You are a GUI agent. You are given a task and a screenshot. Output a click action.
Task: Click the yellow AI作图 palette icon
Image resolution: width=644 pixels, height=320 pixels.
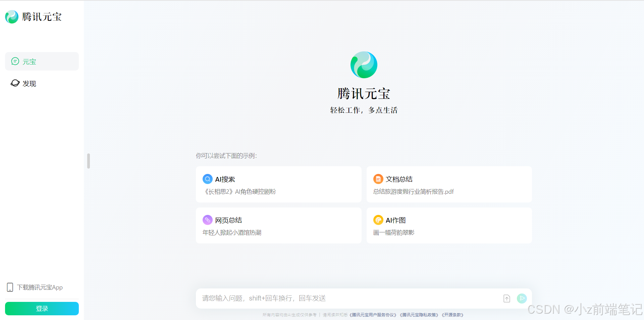click(378, 220)
